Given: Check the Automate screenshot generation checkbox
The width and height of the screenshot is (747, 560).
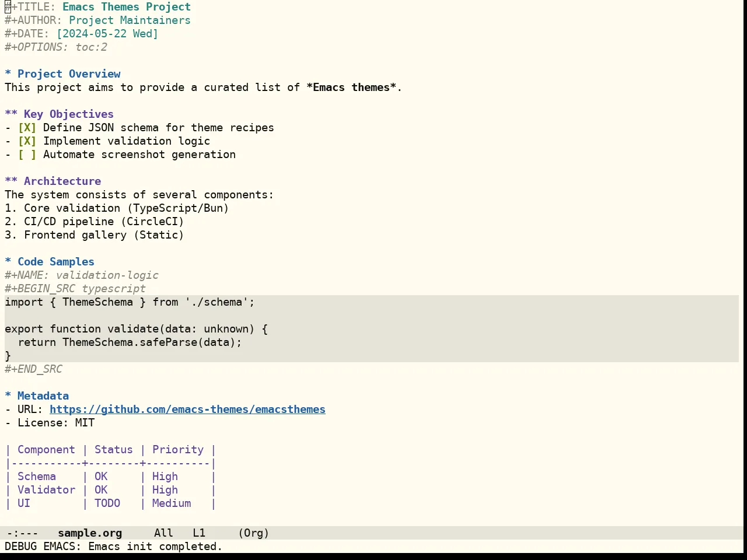Looking at the screenshot, I should [27, 155].
